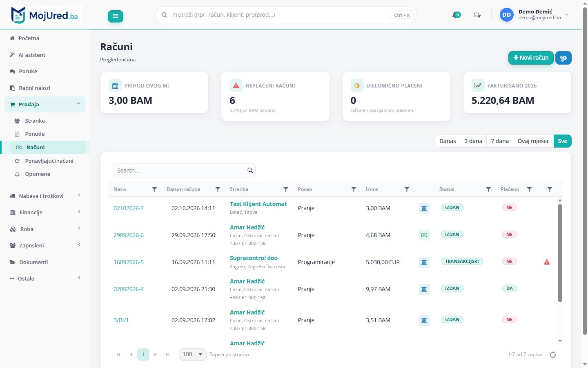The image size is (588, 368).
Task: Open the Iznos column filter
Action: (407, 189)
